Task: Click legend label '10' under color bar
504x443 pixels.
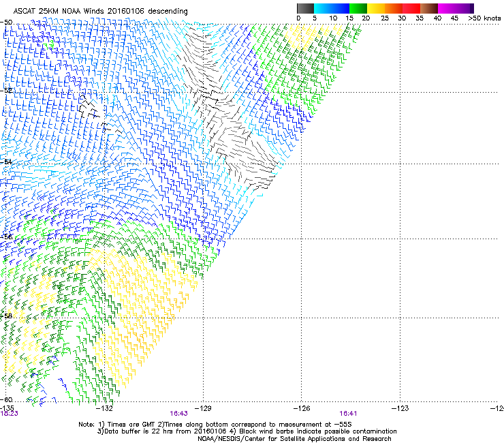Action: tap(333, 18)
